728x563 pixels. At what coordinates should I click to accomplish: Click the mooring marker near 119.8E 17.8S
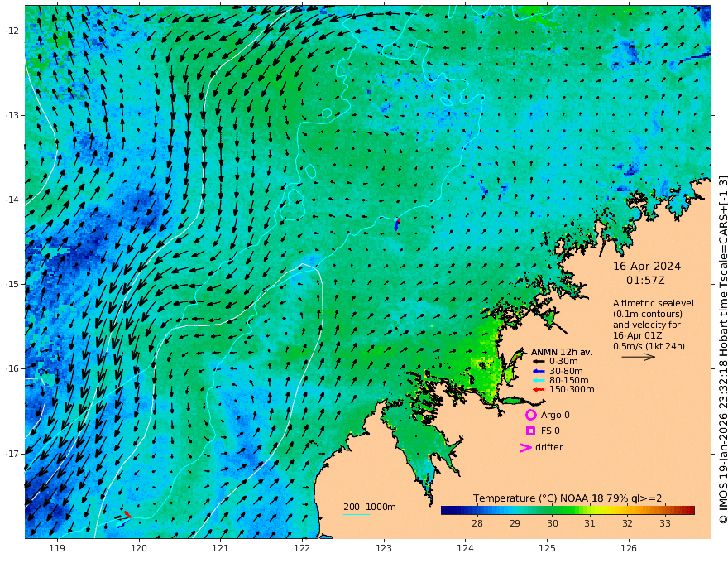coord(124,518)
